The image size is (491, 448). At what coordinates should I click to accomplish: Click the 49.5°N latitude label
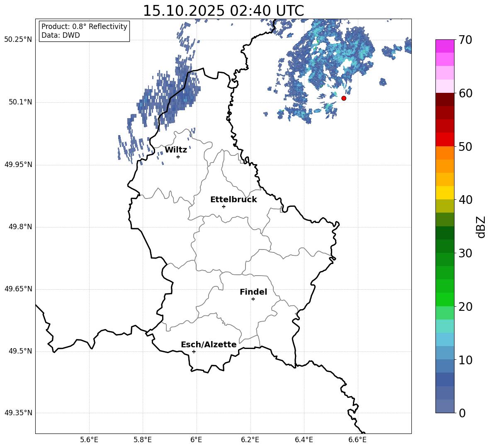pos(20,351)
